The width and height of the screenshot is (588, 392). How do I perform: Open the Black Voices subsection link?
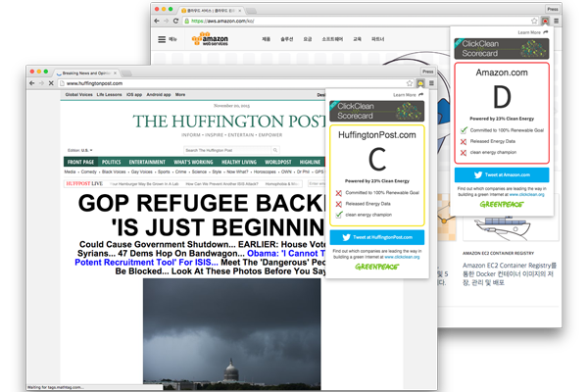point(114,171)
